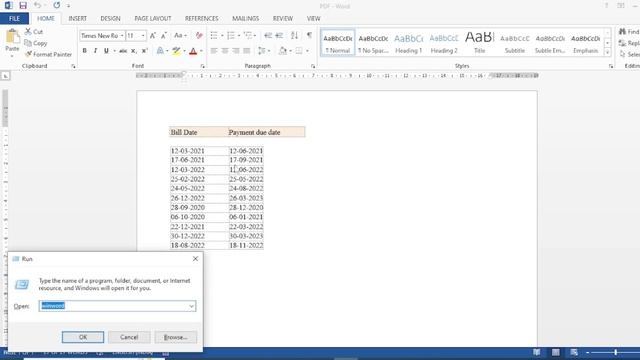Apply subscript formatting

coord(133,51)
